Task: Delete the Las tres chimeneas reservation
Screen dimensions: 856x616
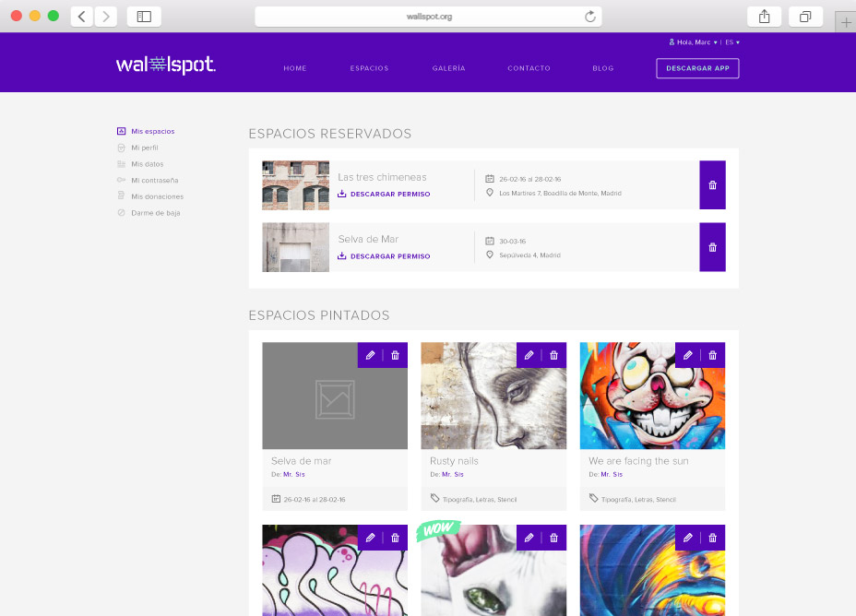Action: coord(712,185)
